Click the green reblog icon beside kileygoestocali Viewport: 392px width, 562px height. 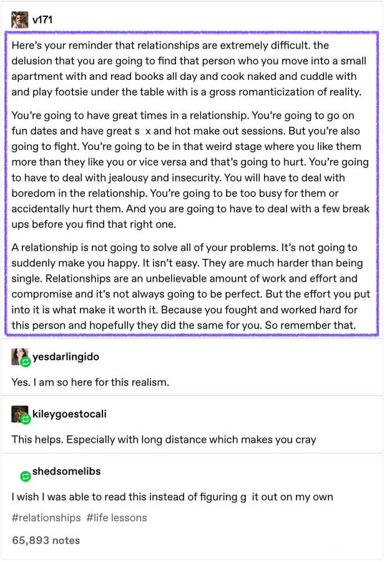coord(26,419)
